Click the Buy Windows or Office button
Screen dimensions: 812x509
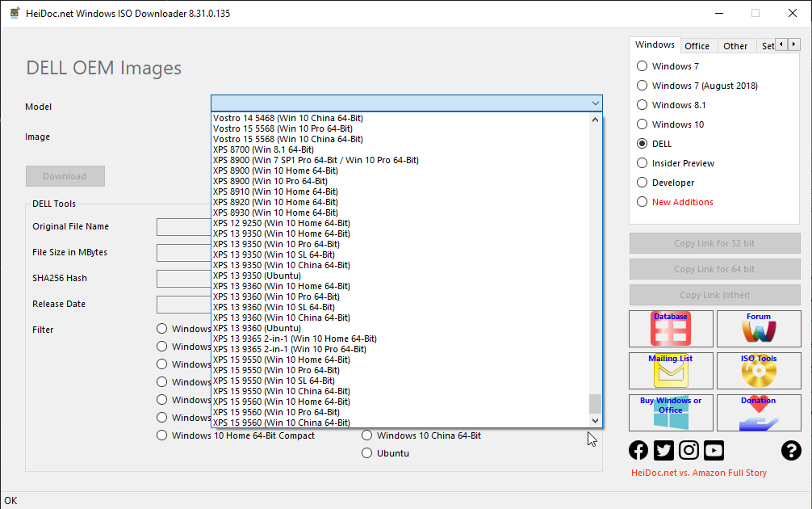671,413
